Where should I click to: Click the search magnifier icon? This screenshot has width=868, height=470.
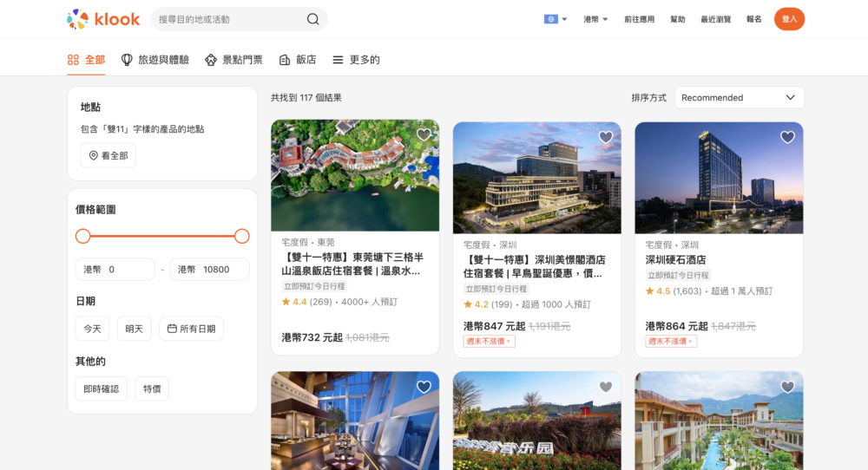point(312,19)
